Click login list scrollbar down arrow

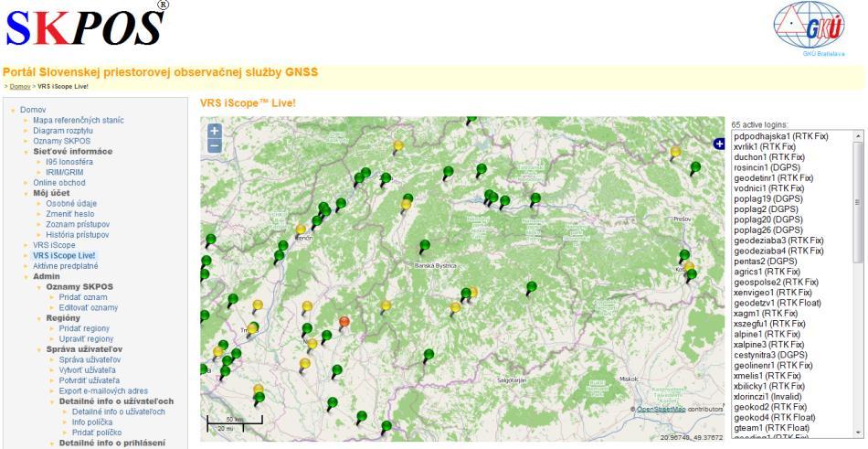(x=859, y=433)
